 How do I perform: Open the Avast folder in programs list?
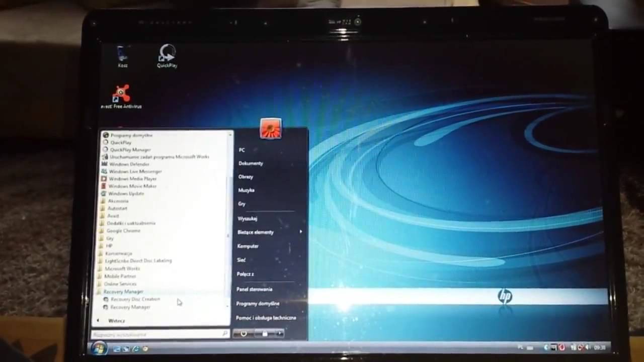click(x=110, y=216)
